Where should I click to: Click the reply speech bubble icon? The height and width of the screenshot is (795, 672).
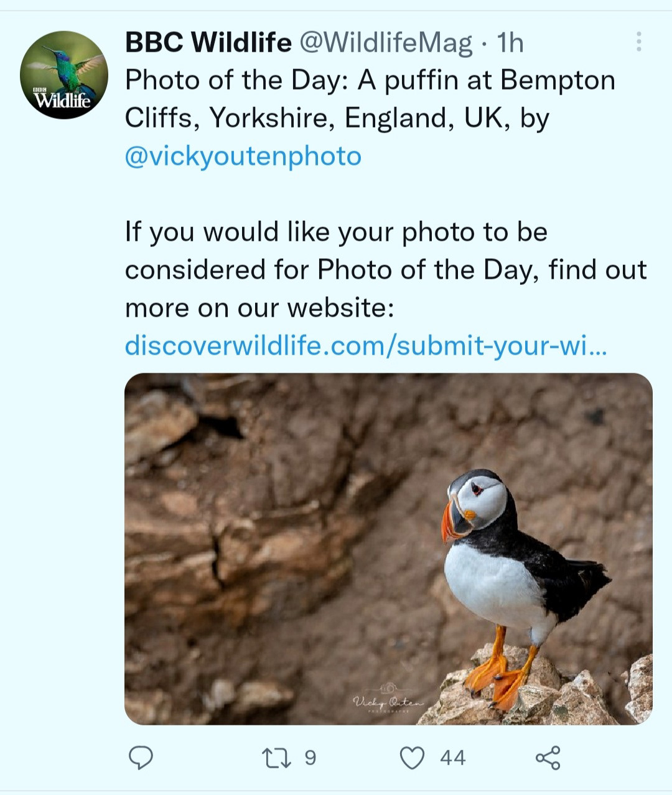141,757
